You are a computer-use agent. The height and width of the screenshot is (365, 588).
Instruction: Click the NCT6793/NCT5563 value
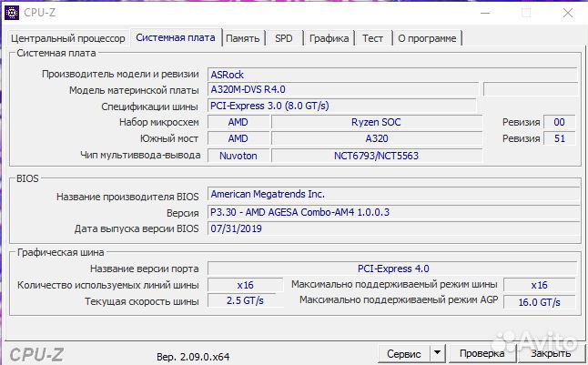click(x=377, y=156)
